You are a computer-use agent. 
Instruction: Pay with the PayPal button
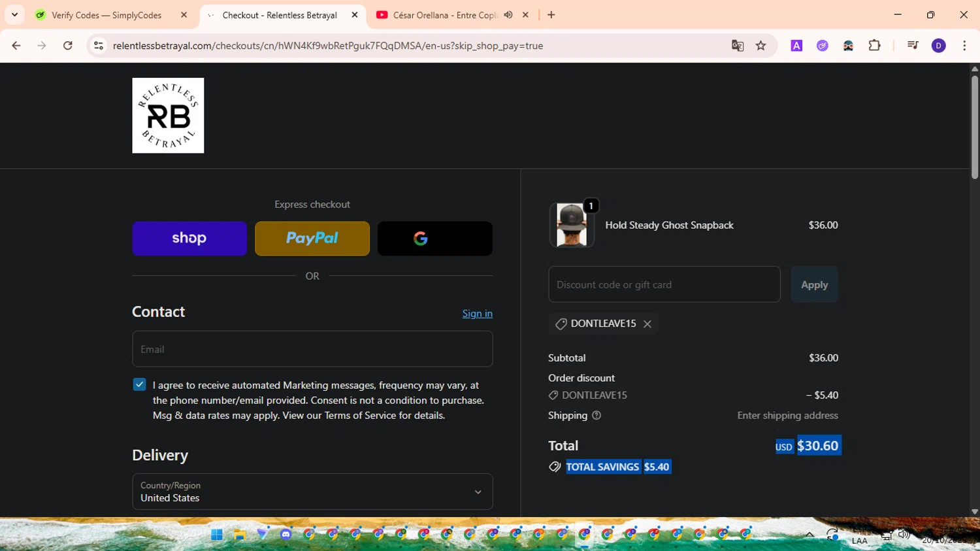point(312,238)
